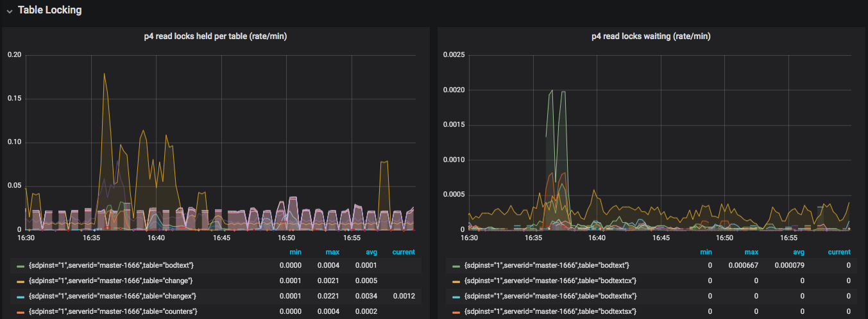
Task: Click max value 0.0021 in change row
Action: pos(328,281)
